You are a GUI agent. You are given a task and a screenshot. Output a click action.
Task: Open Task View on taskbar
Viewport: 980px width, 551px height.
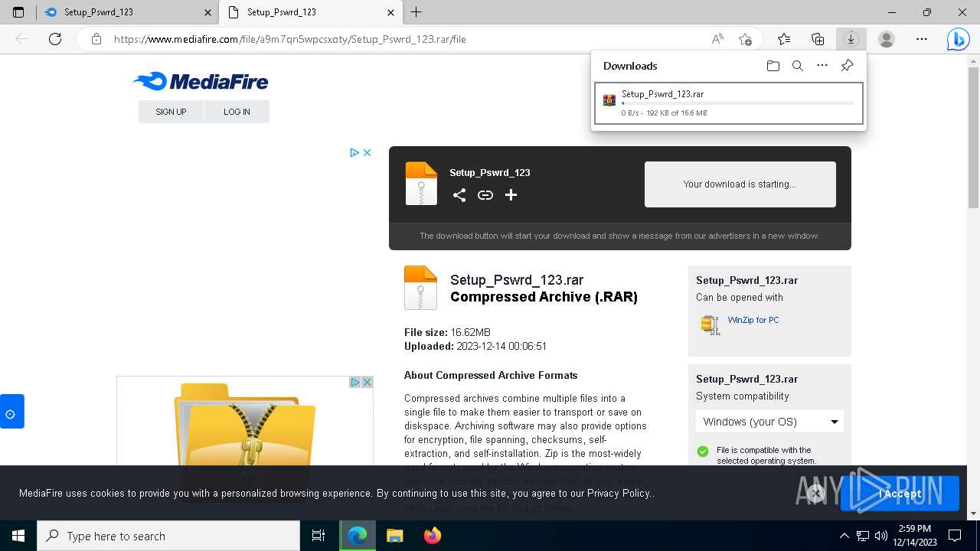coord(318,536)
